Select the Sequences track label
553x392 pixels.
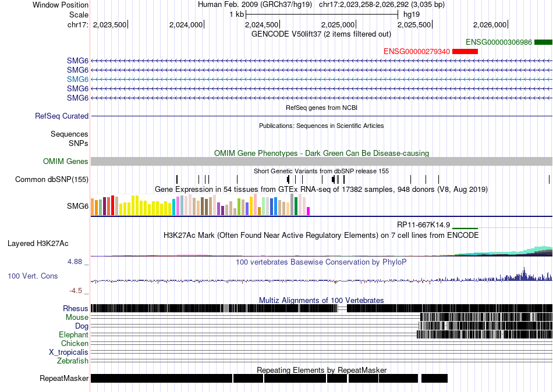point(69,134)
